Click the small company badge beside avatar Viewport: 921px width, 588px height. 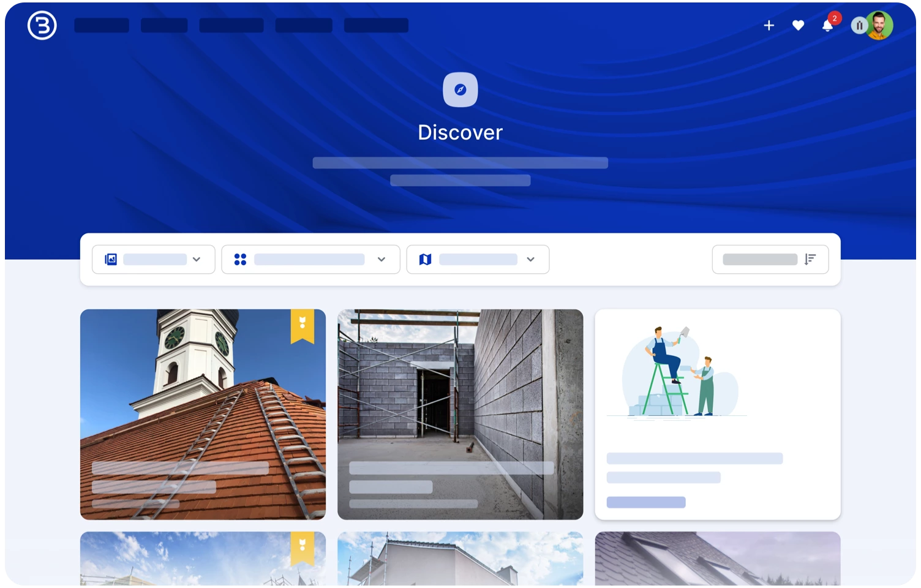click(859, 26)
